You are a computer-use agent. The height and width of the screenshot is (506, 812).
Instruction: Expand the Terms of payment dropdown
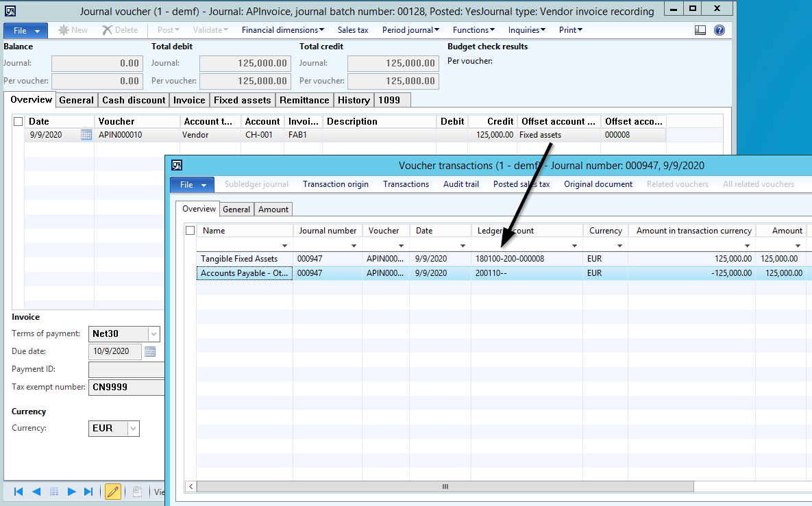click(x=153, y=334)
